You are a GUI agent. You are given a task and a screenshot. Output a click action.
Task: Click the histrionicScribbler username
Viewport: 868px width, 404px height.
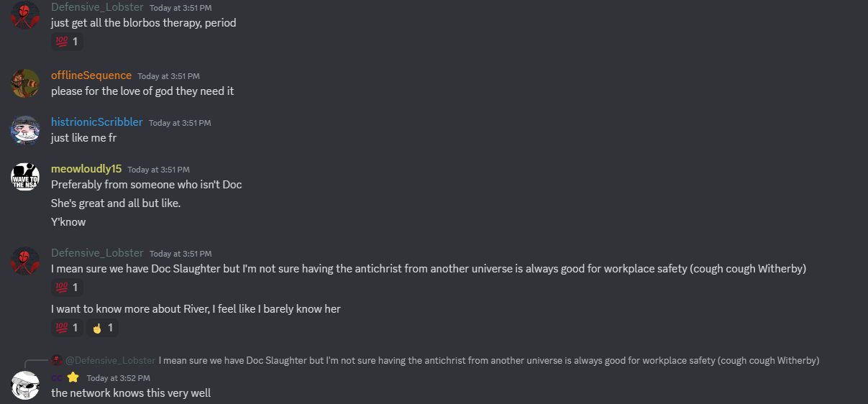(97, 122)
